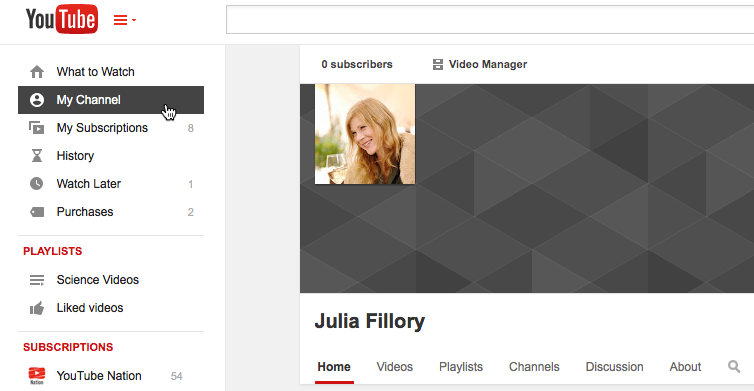The image size is (754, 391).
Task: Select the Watch Later clock icon
Action: 37,184
